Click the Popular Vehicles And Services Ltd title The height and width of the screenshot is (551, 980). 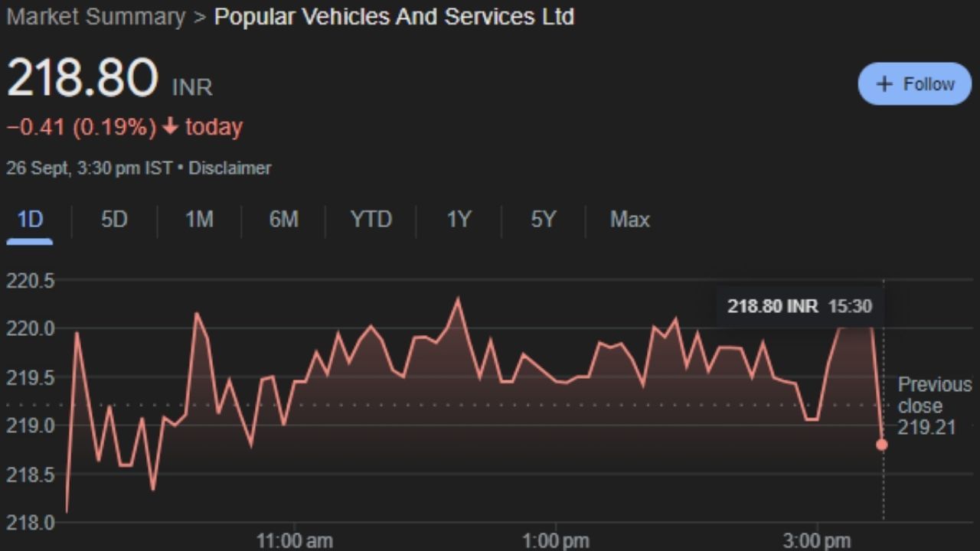tap(394, 17)
